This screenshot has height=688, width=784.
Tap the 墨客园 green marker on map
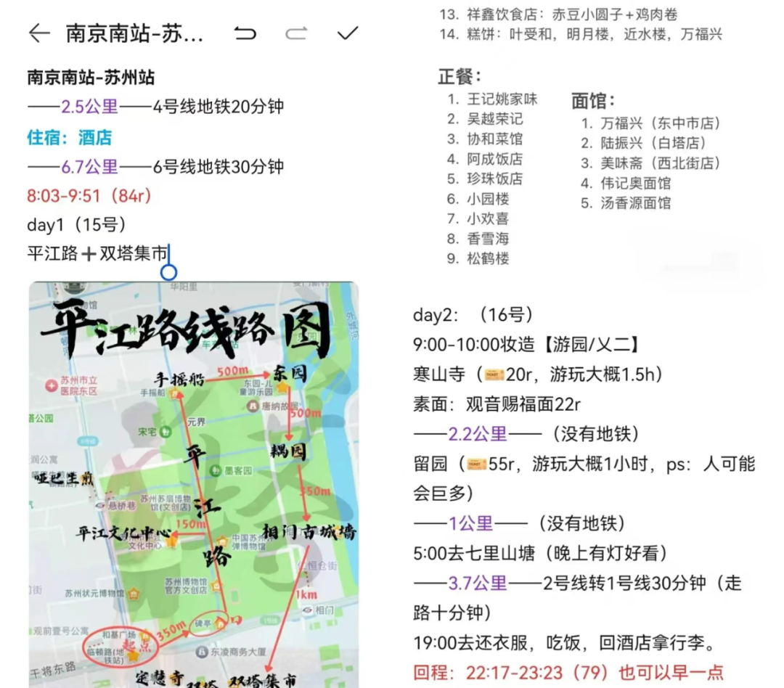[x=215, y=470]
